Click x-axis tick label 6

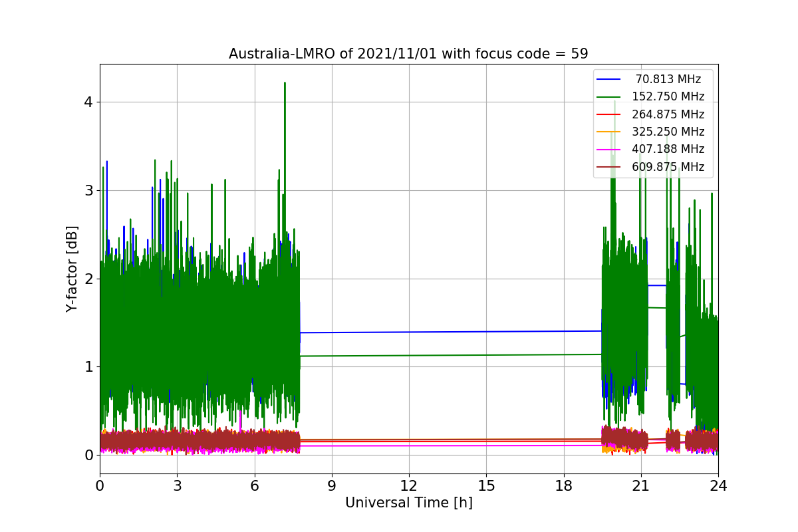(254, 486)
